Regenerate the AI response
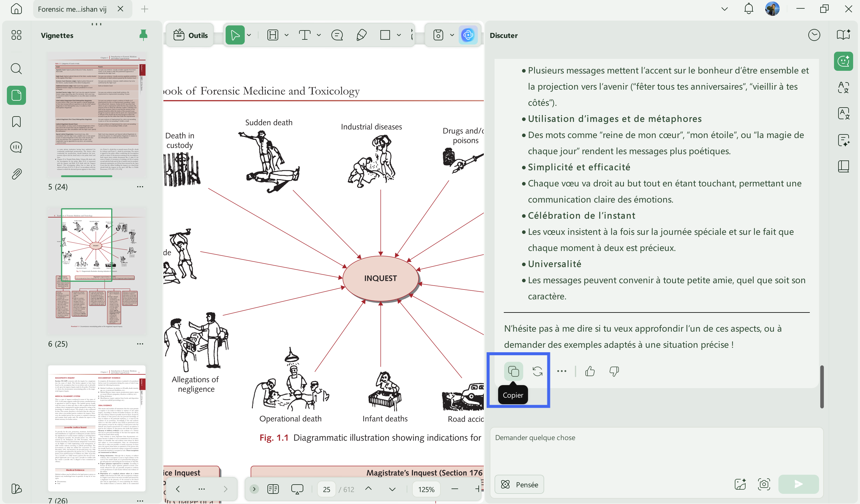 tap(538, 371)
